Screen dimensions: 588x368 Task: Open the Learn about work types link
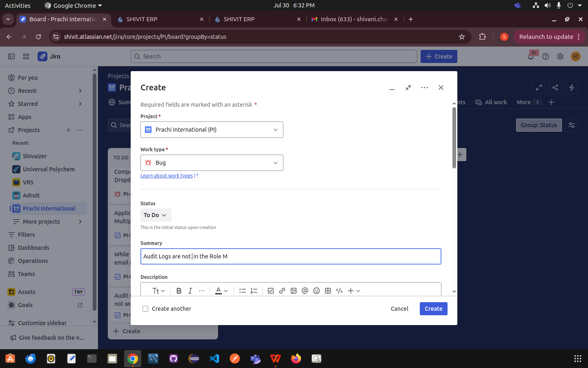(x=167, y=176)
